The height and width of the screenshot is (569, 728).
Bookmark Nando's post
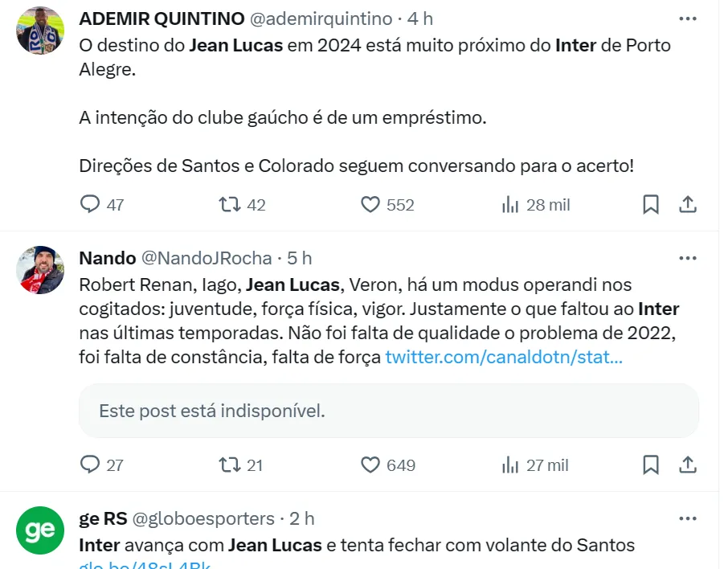(651, 465)
